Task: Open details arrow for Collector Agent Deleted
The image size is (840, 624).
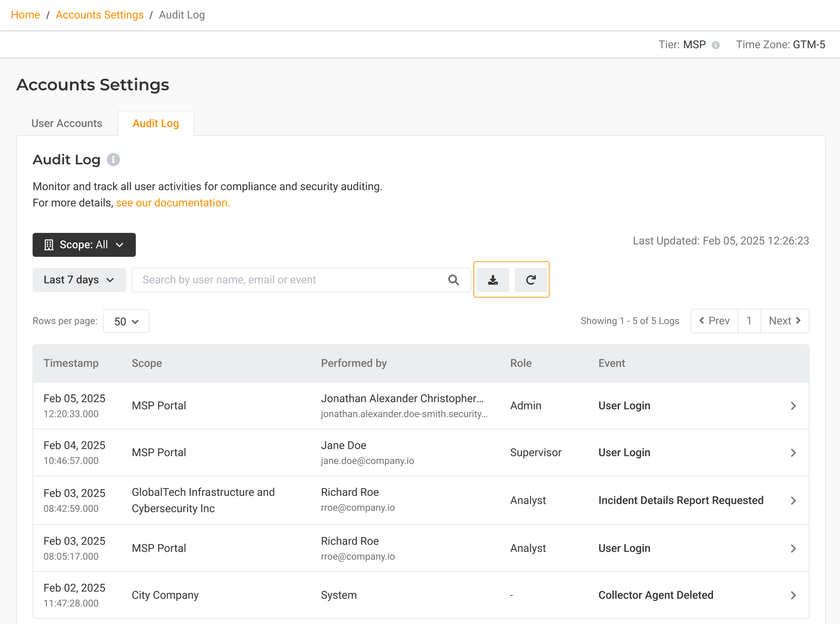Action: [x=793, y=595]
